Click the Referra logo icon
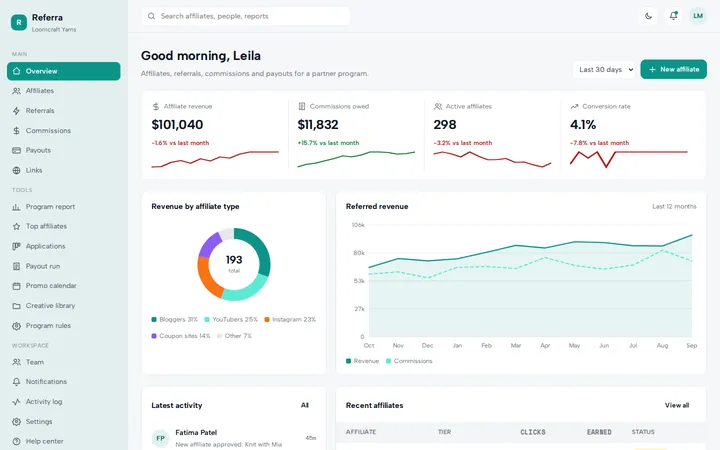Image resolution: width=720 pixels, height=450 pixels. pos(19,22)
